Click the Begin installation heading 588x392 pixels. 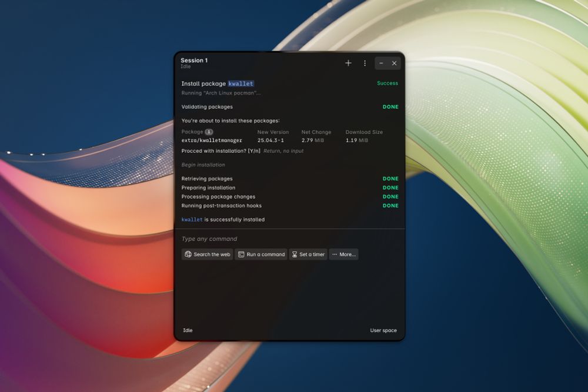pos(203,165)
